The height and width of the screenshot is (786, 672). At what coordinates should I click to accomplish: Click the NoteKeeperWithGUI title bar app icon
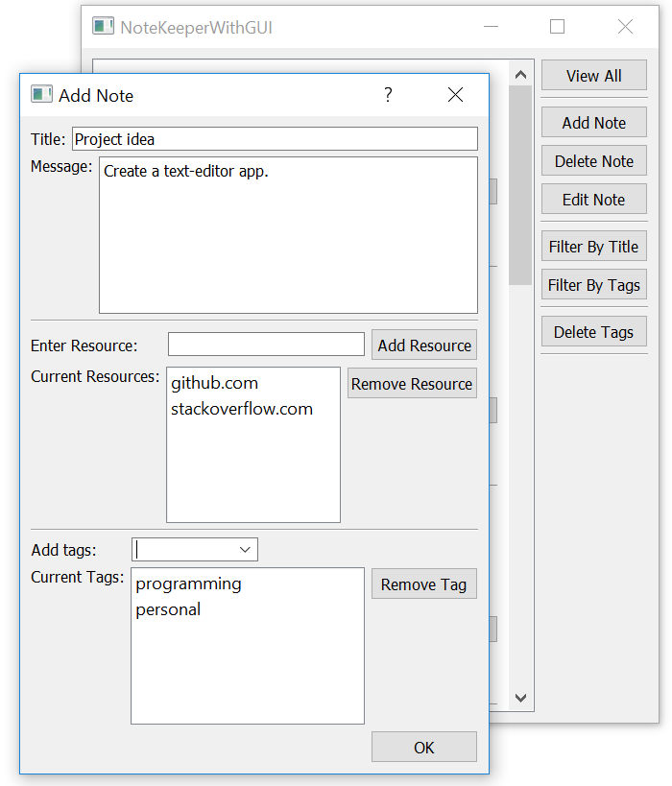point(103,26)
